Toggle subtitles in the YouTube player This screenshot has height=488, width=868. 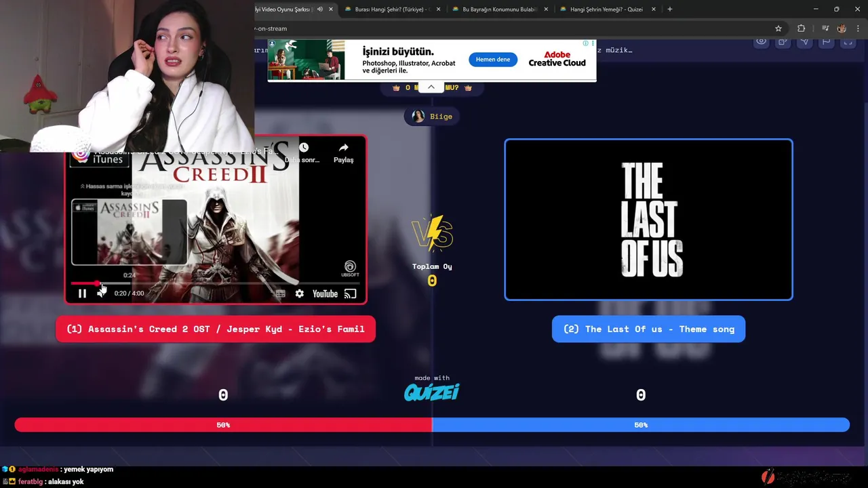click(280, 293)
